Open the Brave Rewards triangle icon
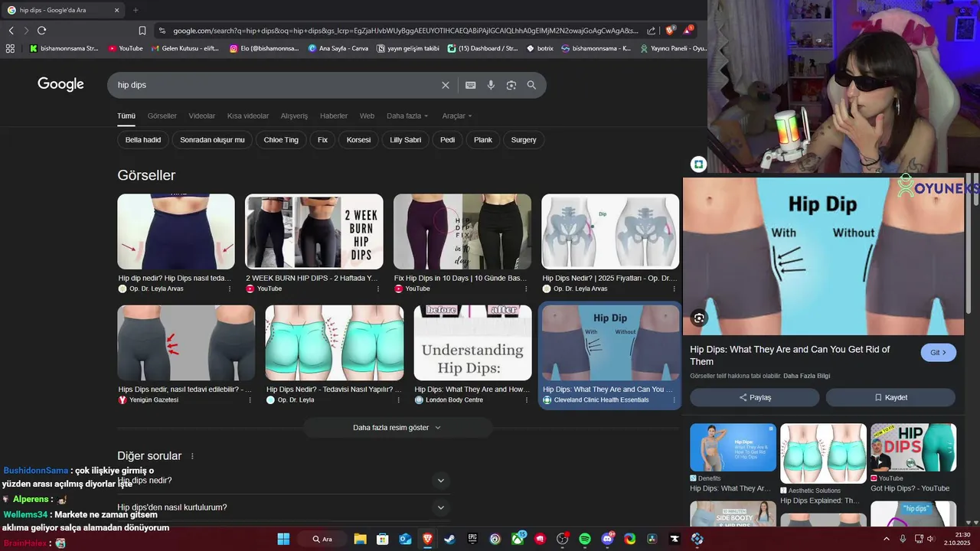The width and height of the screenshot is (980, 551). pyautogui.click(x=688, y=30)
